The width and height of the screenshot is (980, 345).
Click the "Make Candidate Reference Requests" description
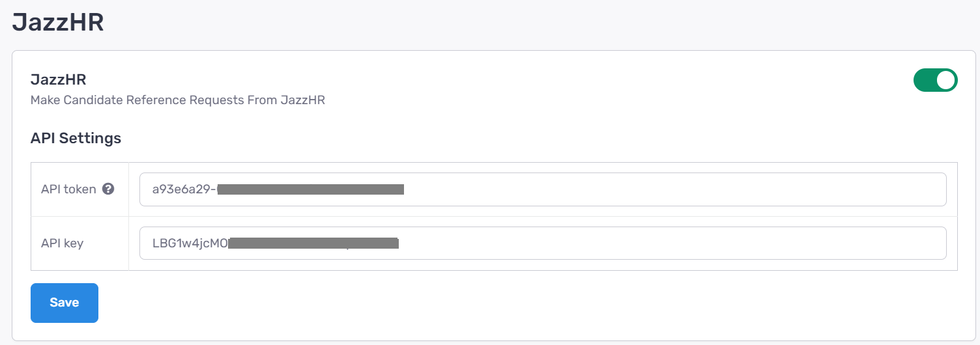point(178,100)
